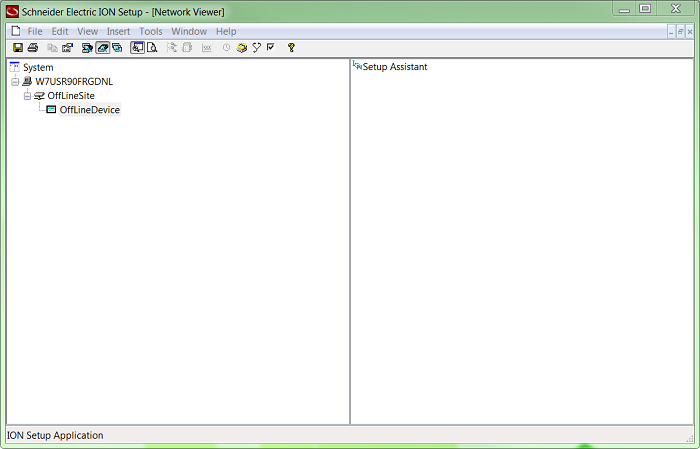
Task: Open the Window menu
Action: 189,31
